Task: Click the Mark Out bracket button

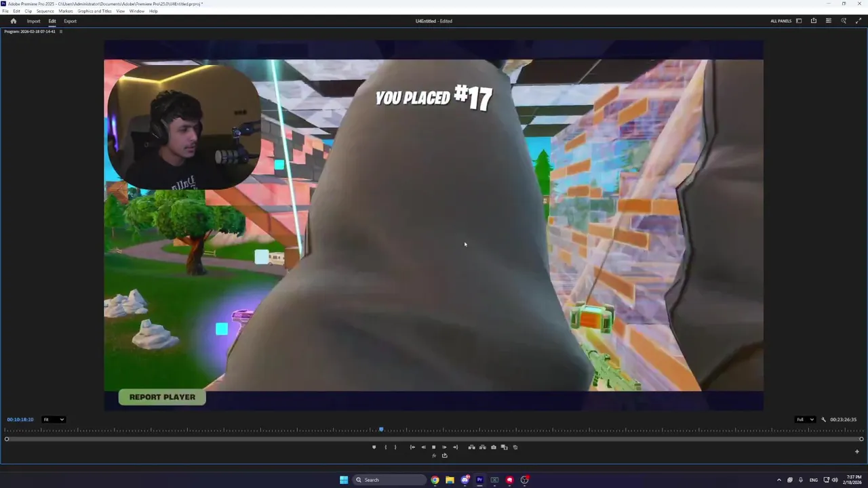Action: pyautogui.click(x=395, y=447)
